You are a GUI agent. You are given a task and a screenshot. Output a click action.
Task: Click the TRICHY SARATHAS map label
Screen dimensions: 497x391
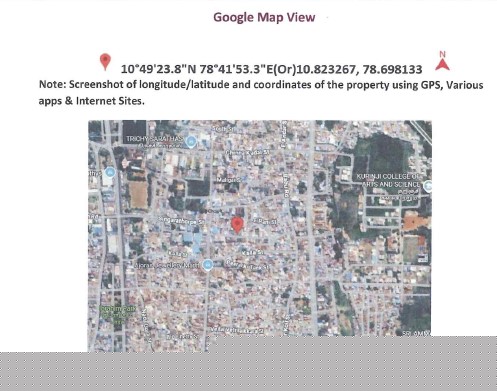point(154,139)
